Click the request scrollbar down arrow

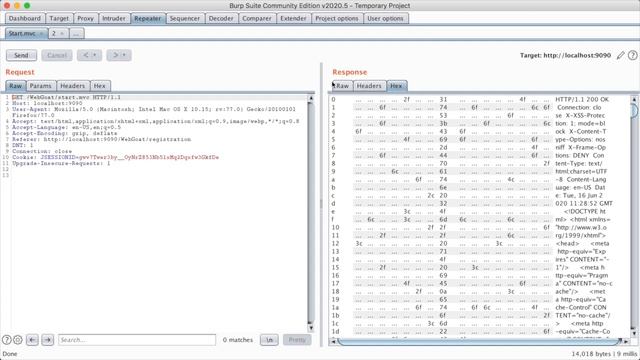(x=311, y=327)
